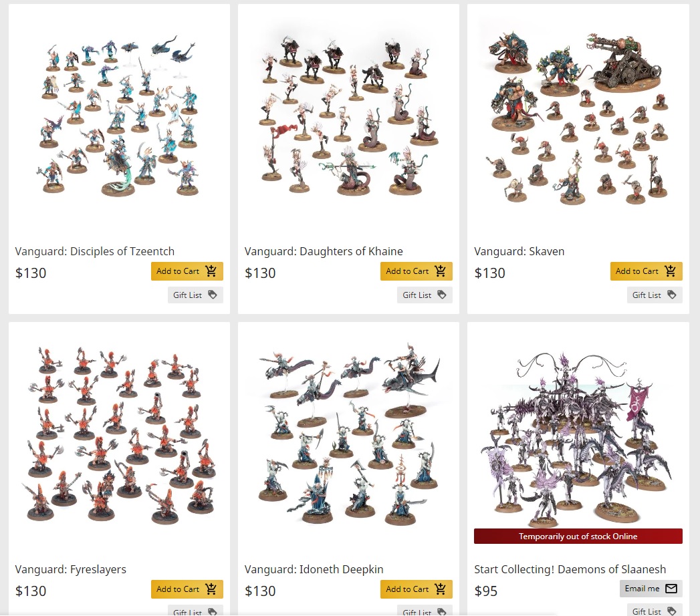Screen dimensions: 700x616
Task: Click tag icon on Tzeentch Gift List
Action: [213, 295]
